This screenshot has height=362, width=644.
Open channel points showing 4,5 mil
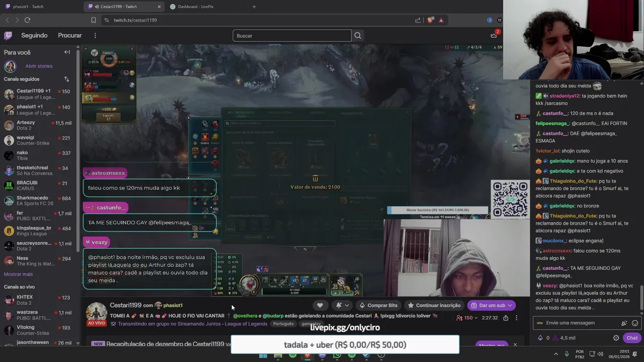pyautogui.click(x=564, y=338)
